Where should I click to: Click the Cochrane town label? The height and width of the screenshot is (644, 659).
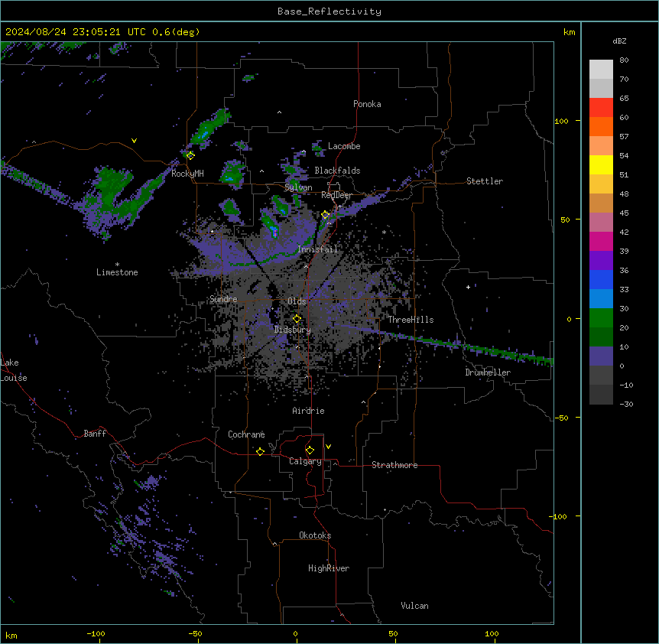tap(246, 434)
